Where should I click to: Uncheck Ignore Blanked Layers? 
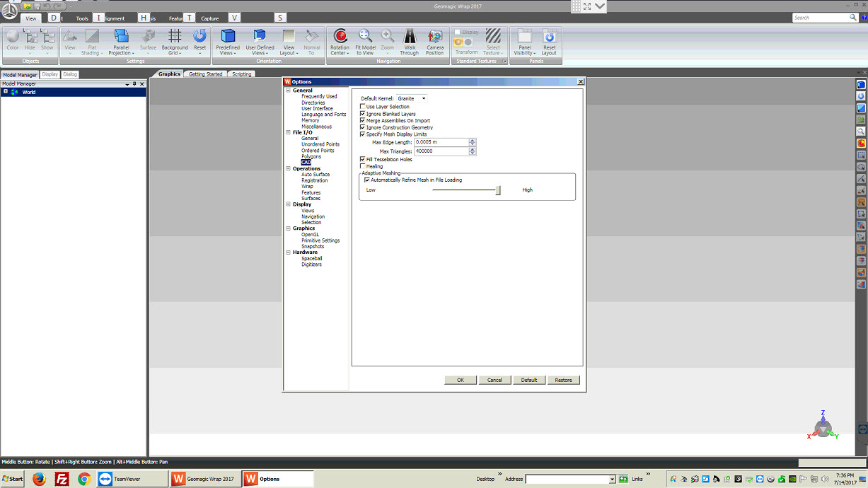(363, 114)
